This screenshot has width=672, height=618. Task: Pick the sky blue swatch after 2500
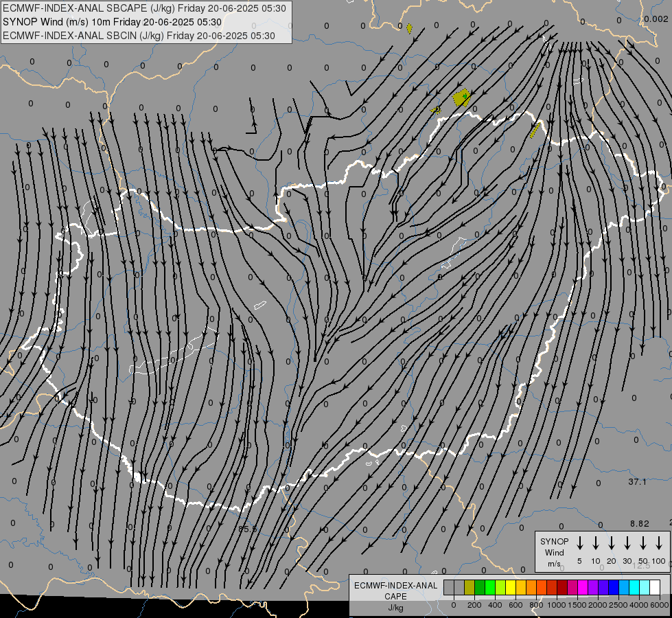tap(623, 587)
